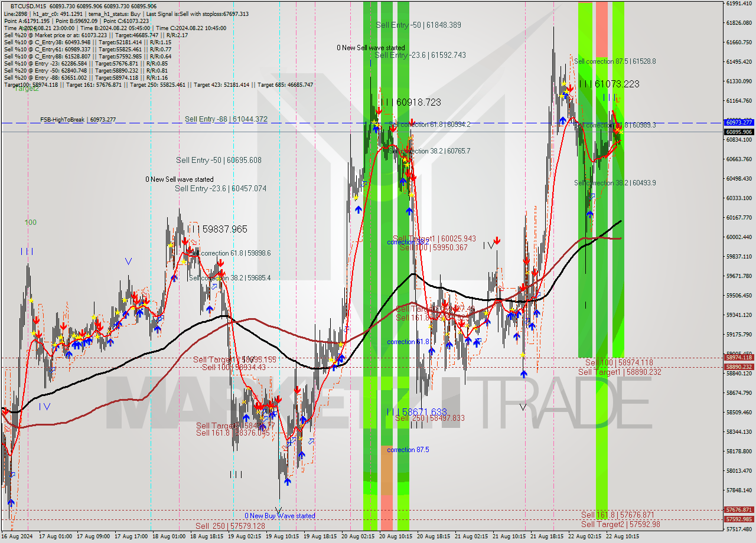Click the 'Sell 100 | 58934.43' label

pyautogui.click(x=234, y=367)
